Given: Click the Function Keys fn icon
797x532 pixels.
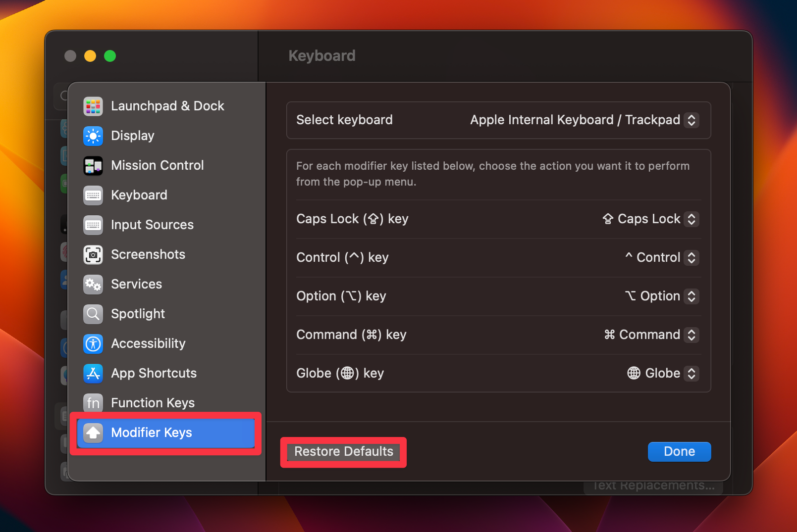Looking at the screenshot, I should [93, 403].
